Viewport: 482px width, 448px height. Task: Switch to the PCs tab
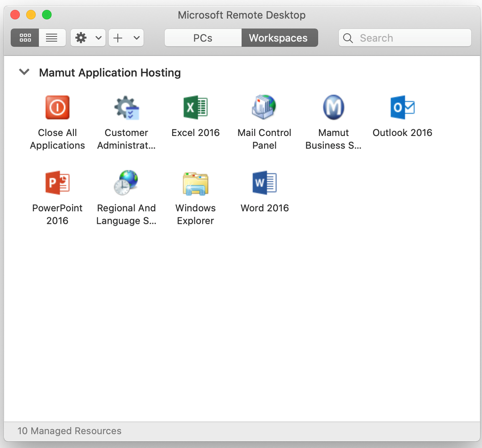tap(203, 38)
